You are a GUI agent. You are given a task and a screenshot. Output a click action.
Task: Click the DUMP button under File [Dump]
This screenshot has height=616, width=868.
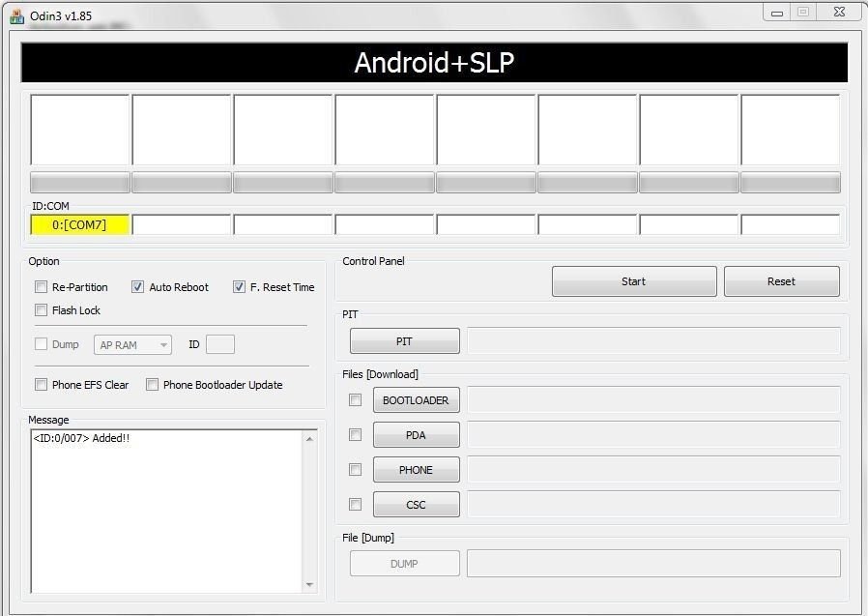point(405,564)
